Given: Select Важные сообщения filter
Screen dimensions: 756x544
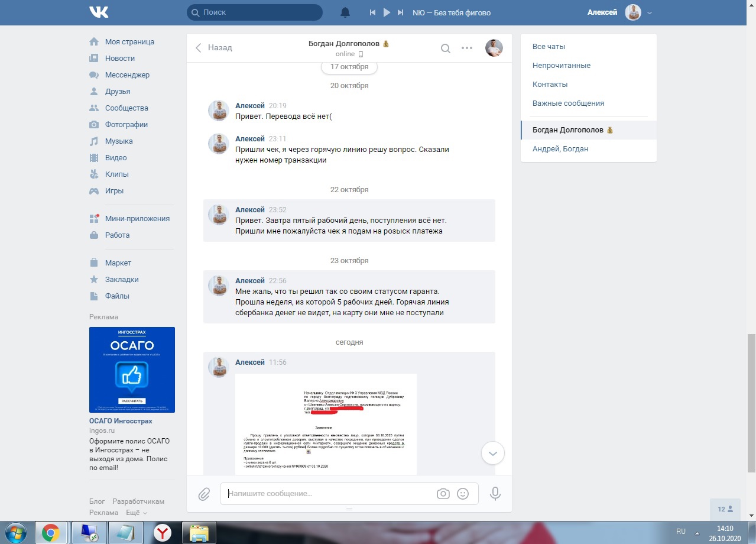Looking at the screenshot, I should point(568,103).
